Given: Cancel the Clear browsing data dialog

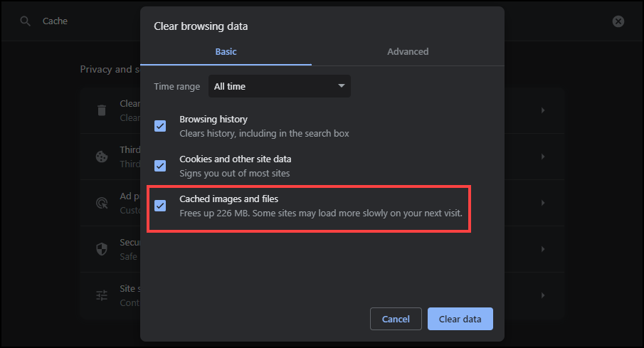Looking at the screenshot, I should pos(396,319).
